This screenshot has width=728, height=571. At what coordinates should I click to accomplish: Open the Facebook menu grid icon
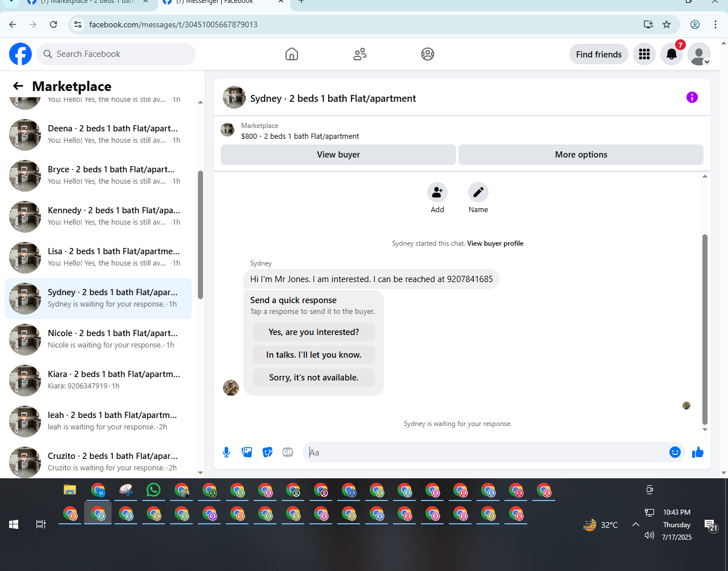coord(644,54)
